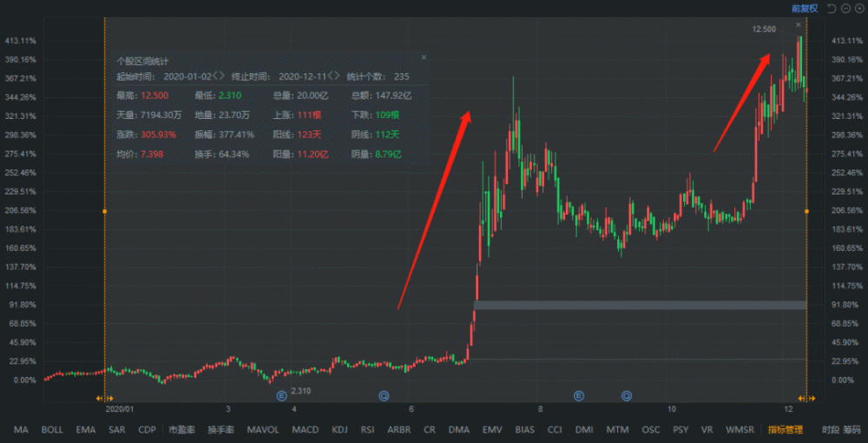868x443 pixels.
Task: Switch to 市盈率 indicator
Action: pyautogui.click(x=181, y=430)
